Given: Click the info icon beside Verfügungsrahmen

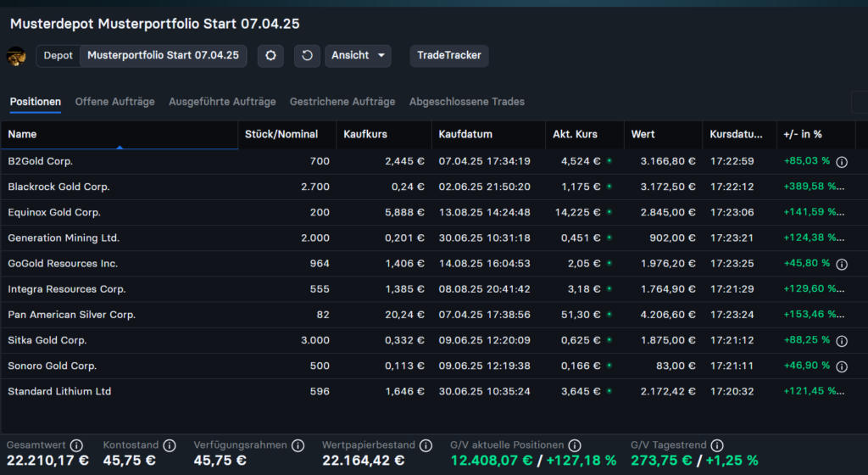Looking at the screenshot, I should pos(297,445).
